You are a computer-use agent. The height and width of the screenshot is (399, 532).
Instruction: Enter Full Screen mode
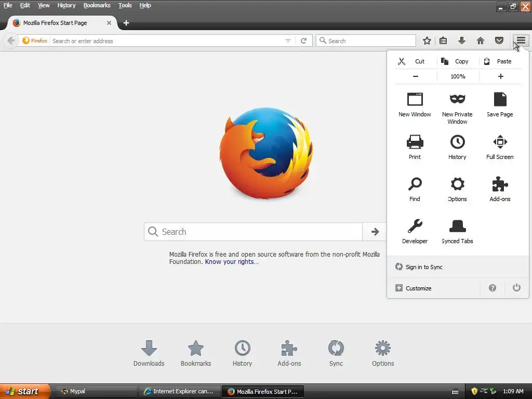(500, 147)
